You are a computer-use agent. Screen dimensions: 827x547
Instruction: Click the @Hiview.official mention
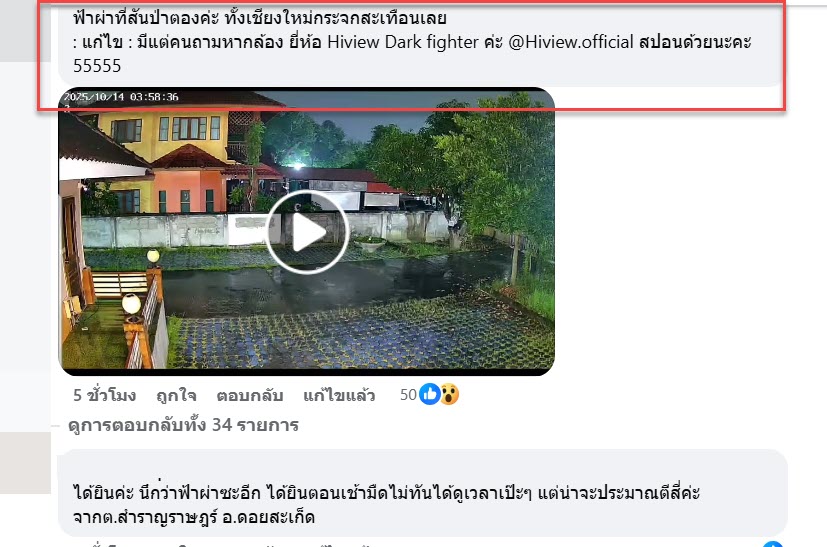(x=571, y=42)
